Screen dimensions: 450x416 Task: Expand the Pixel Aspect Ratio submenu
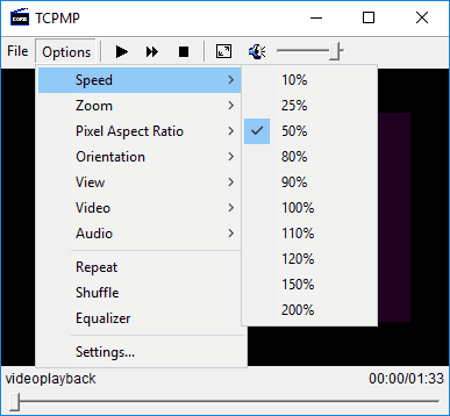[139, 131]
